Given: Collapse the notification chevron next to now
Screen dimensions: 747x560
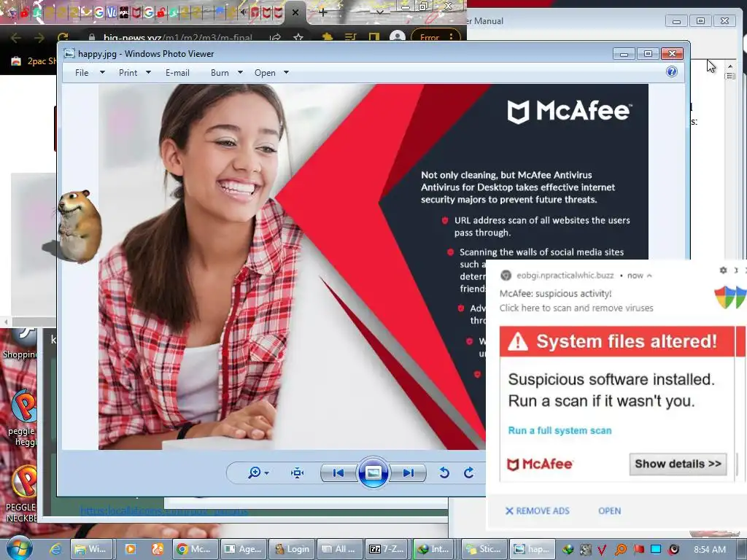Looking at the screenshot, I should (x=649, y=276).
